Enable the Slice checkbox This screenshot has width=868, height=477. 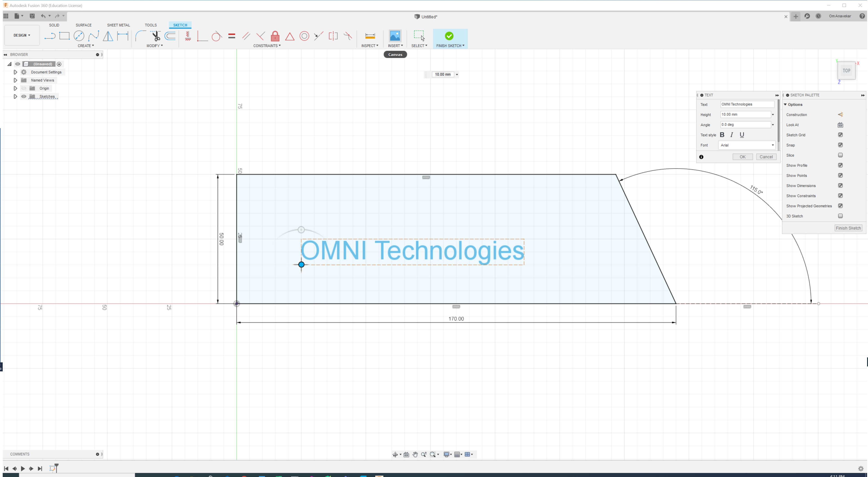click(x=840, y=155)
